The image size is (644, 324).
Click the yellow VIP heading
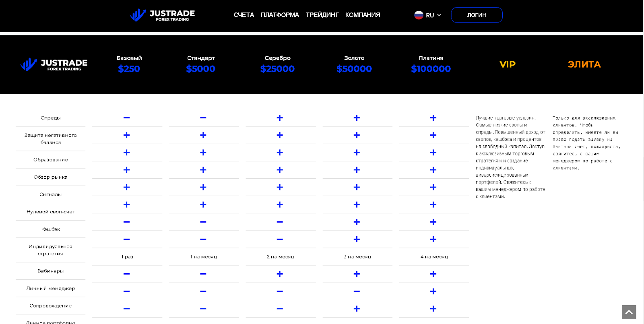tap(508, 64)
